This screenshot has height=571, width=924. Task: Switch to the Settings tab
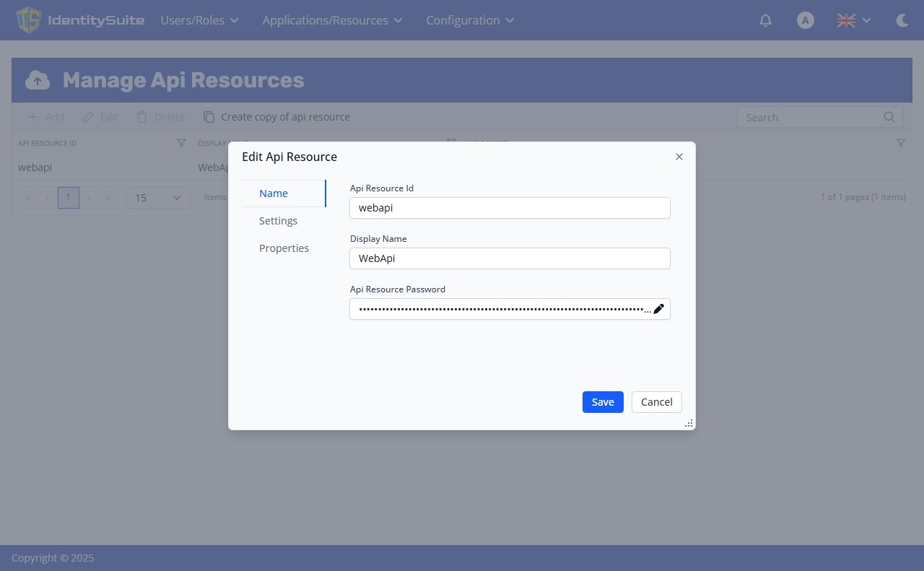click(278, 220)
